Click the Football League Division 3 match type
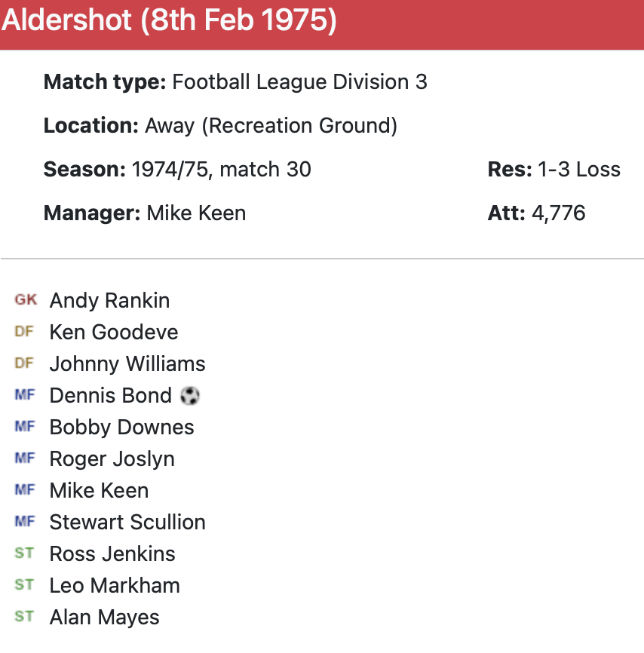This screenshot has height=653, width=644. pos(299,81)
